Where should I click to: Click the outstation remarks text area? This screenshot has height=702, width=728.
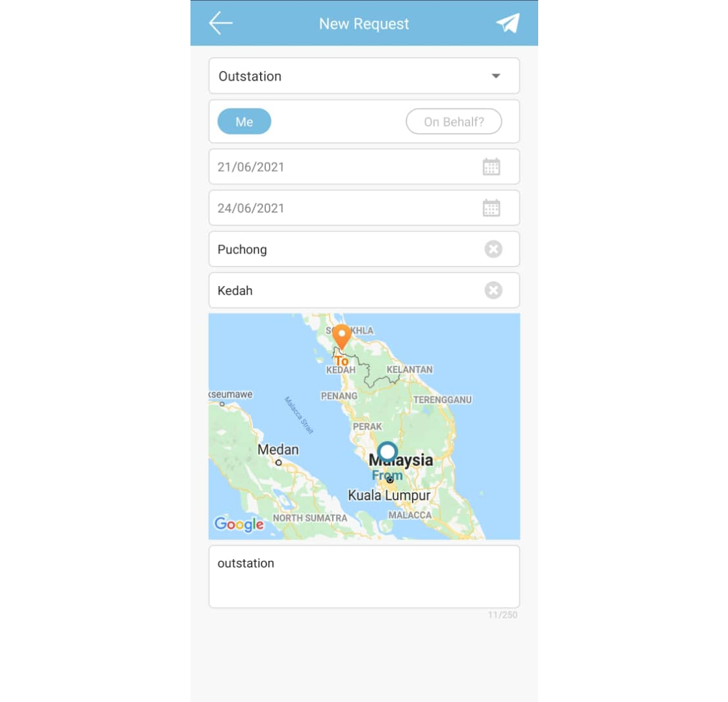point(364,577)
